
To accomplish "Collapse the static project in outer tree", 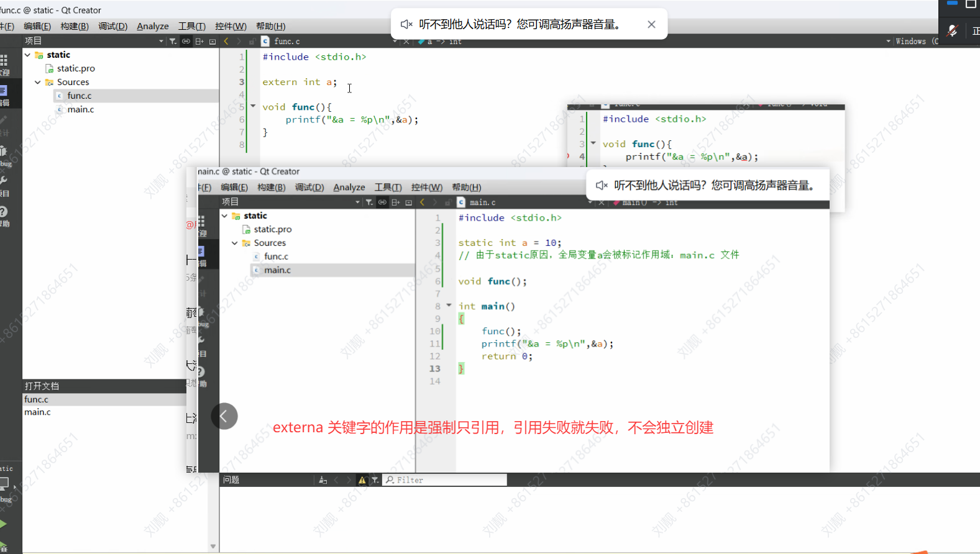I will [x=27, y=55].
